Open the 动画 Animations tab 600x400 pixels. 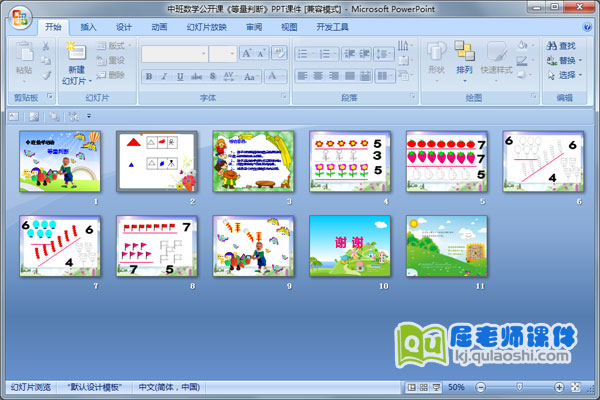tap(159, 27)
